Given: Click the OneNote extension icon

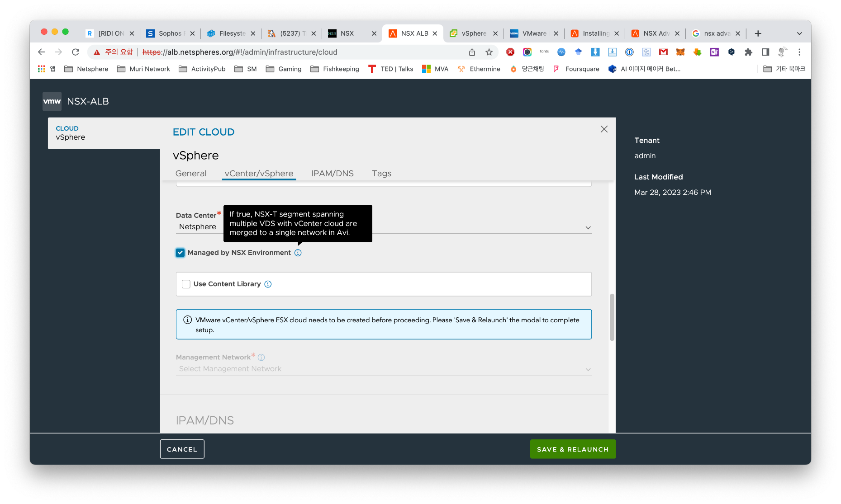Looking at the screenshot, I should 714,52.
